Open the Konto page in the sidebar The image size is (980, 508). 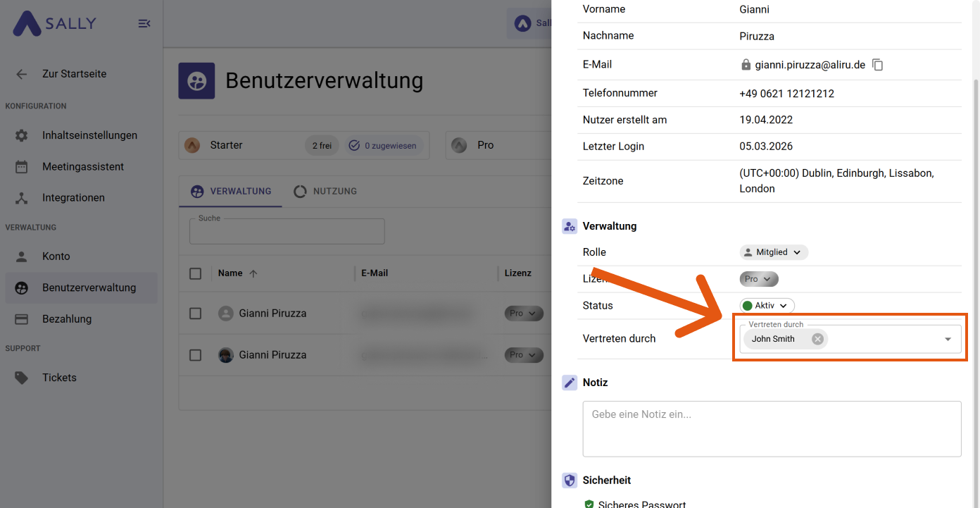20,256
